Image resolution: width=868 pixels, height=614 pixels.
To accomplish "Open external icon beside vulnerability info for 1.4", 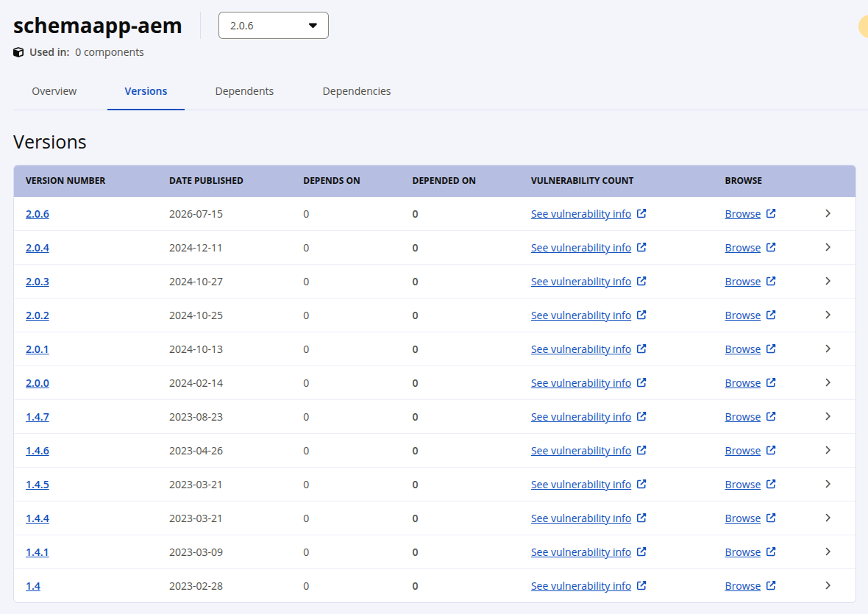I will pos(641,585).
